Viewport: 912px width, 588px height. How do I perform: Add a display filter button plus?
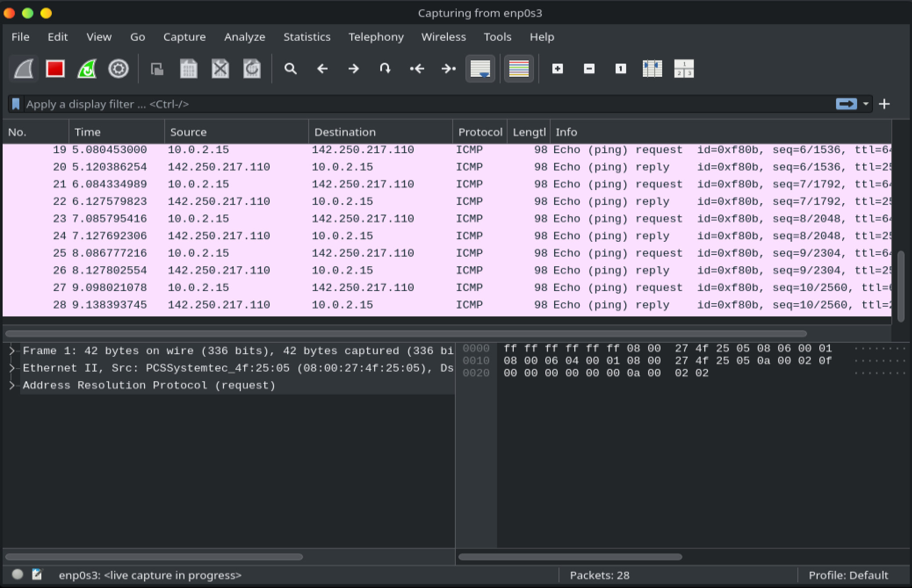click(x=884, y=104)
